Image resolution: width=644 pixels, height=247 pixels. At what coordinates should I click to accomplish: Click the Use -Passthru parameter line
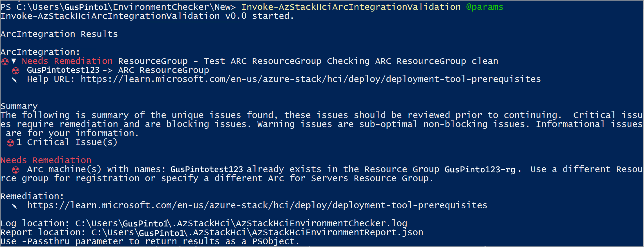point(150,241)
